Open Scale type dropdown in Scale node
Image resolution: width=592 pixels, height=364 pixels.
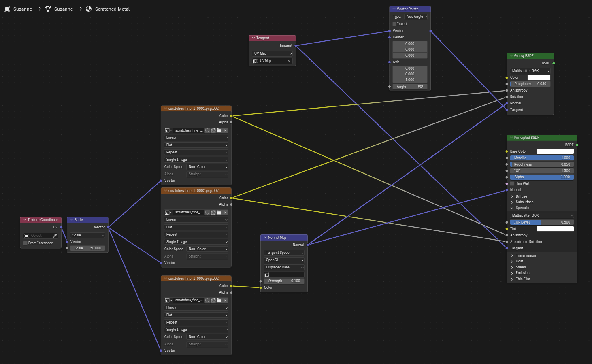88,235
